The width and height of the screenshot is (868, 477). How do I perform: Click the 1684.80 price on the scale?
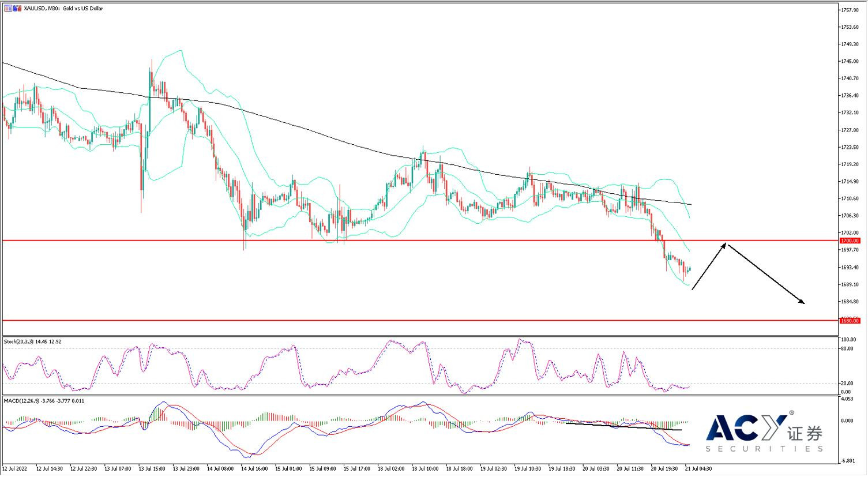(x=851, y=302)
